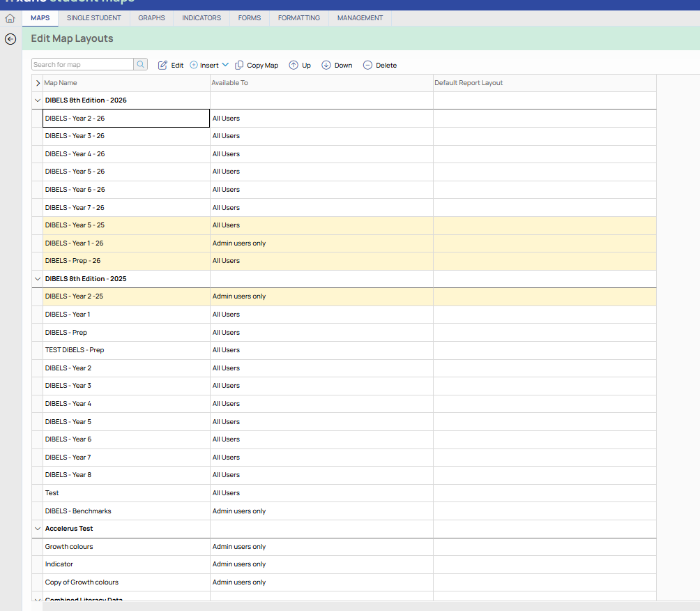Collapse DIBELS 8th Edition - 2025 group

pyautogui.click(x=38, y=279)
